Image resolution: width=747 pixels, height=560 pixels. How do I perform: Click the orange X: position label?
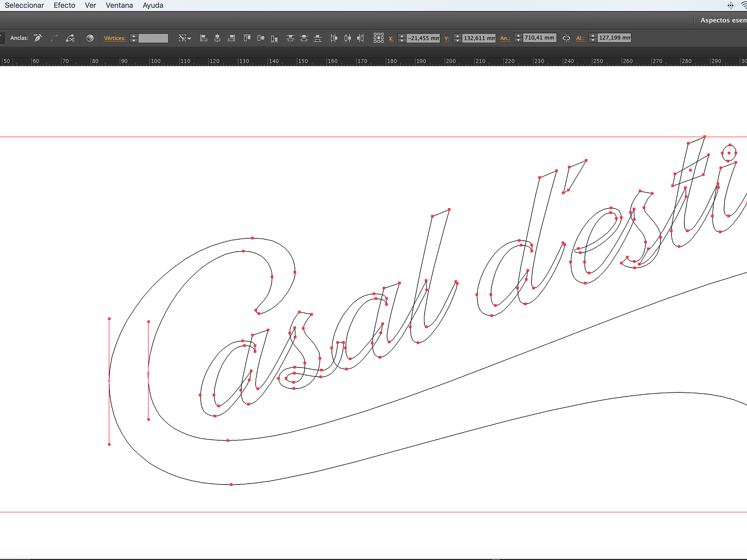point(391,38)
